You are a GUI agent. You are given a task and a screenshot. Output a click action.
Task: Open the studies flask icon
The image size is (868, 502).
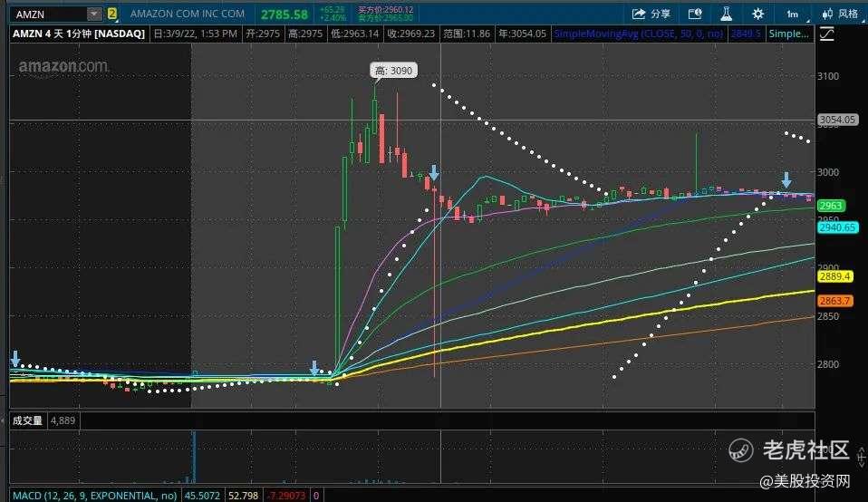727,14
